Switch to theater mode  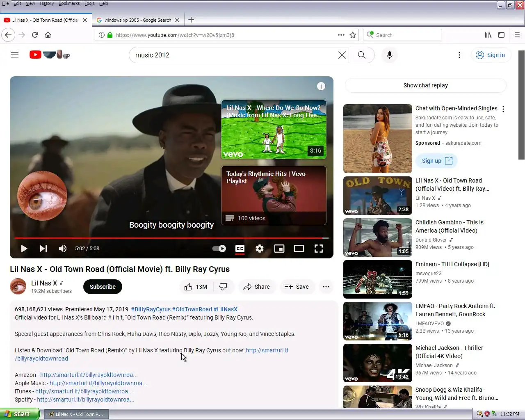[299, 249]
